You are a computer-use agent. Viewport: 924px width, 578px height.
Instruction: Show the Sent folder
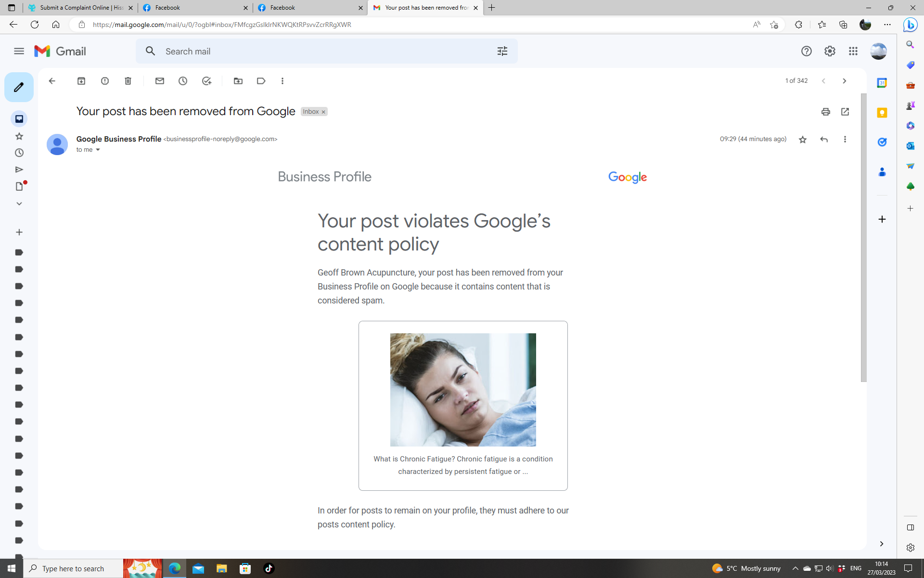(19, 169)
